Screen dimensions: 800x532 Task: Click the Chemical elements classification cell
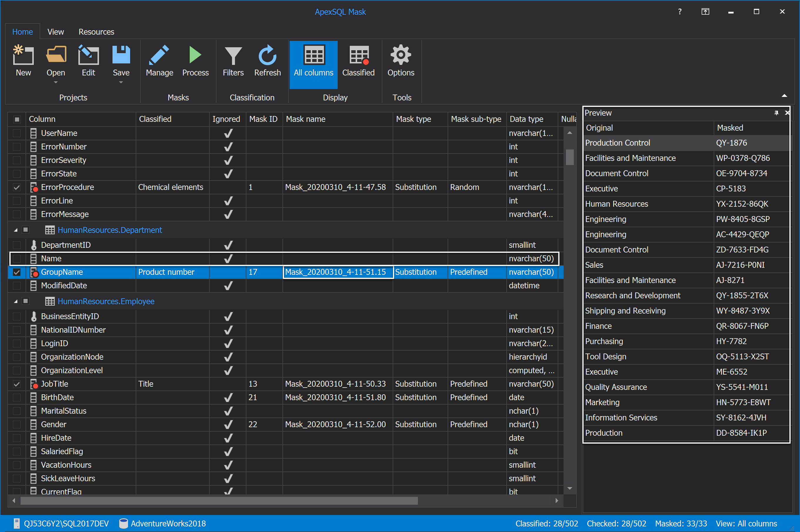click(172, 187)
